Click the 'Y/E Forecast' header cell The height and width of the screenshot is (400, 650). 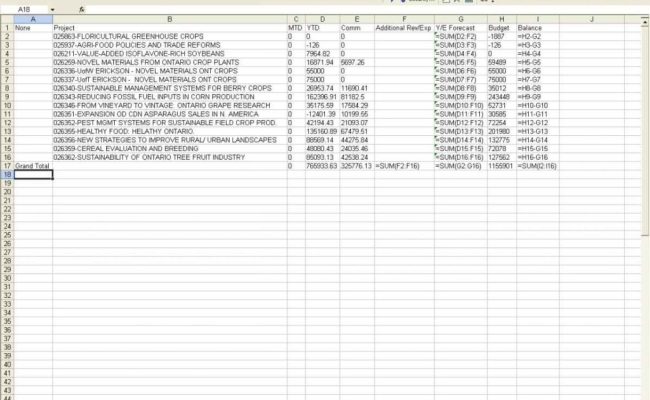[x=461, y=28]
